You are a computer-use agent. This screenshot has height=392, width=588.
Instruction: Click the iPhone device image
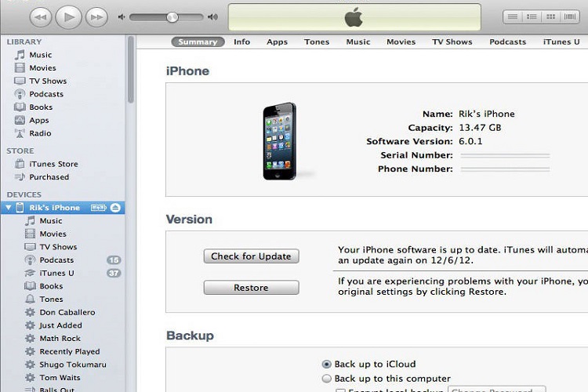[279, 141]
